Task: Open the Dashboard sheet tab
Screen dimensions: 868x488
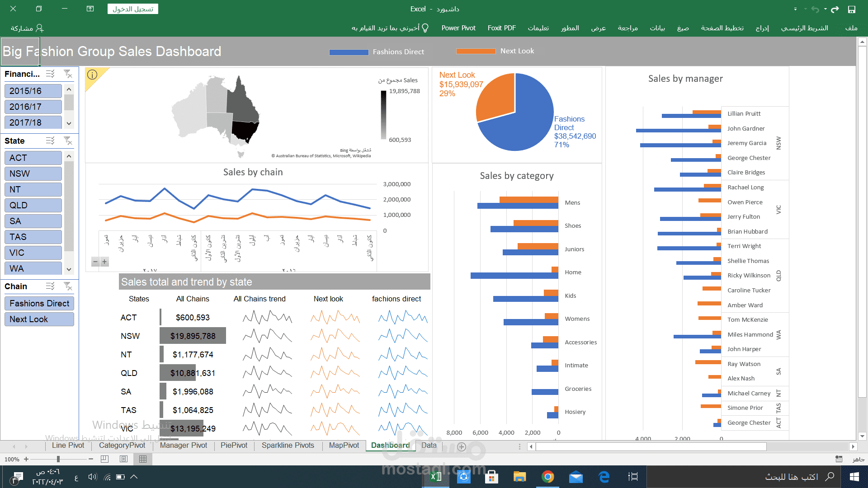Action: click(x=390, y=445)
